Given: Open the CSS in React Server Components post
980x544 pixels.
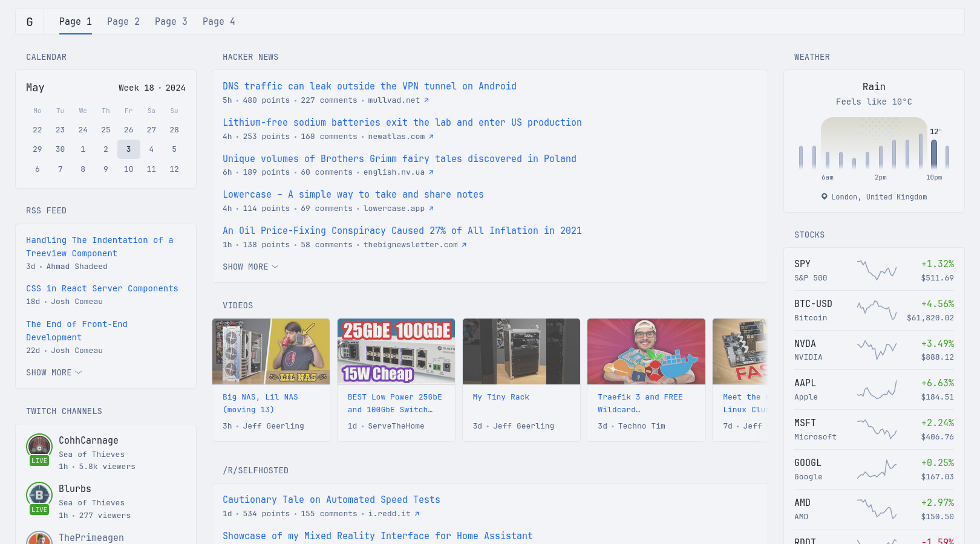Looking at the screenshot, I should point(102,288).
